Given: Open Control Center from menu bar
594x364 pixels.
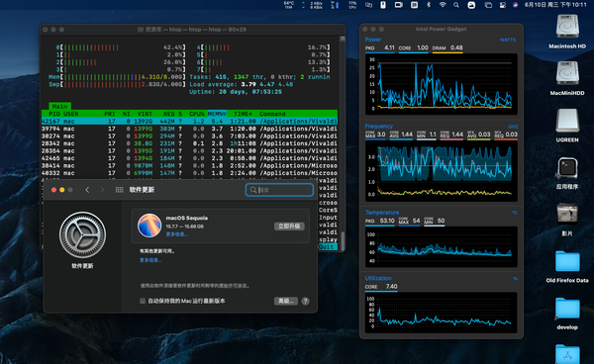Looking at the screenshot, I should click(502, 5).
